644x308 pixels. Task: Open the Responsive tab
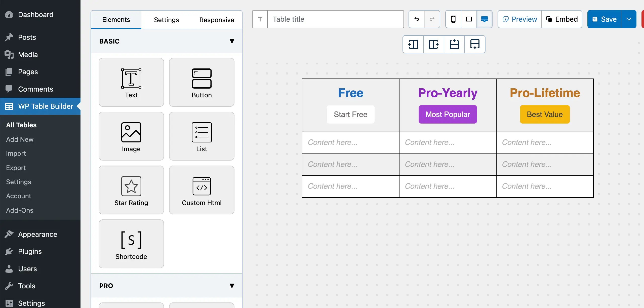tap(217, 20)
